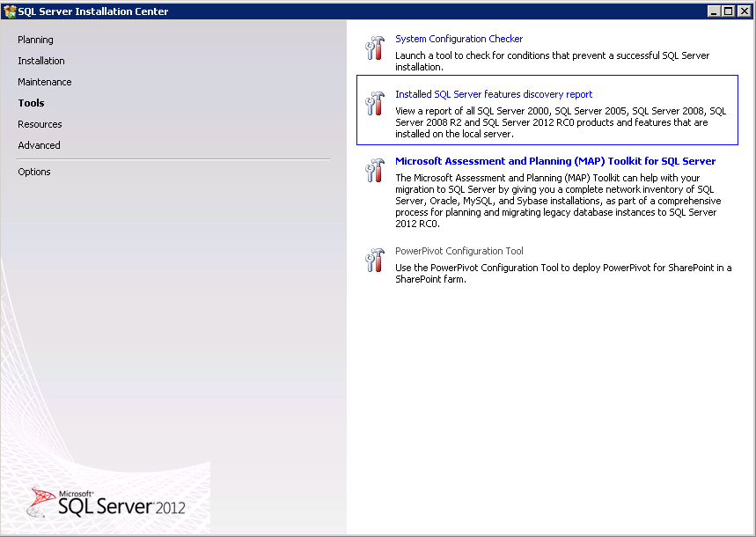Show the Advanced options page
Image resolution: width=756 pixels, height=537 pixels.
(39, 145)
